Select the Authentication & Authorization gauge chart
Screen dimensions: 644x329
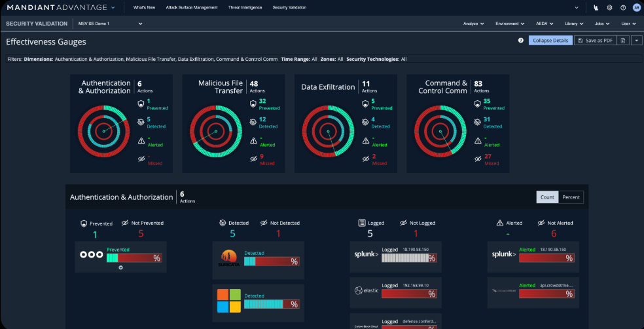(x=104, y=132)
